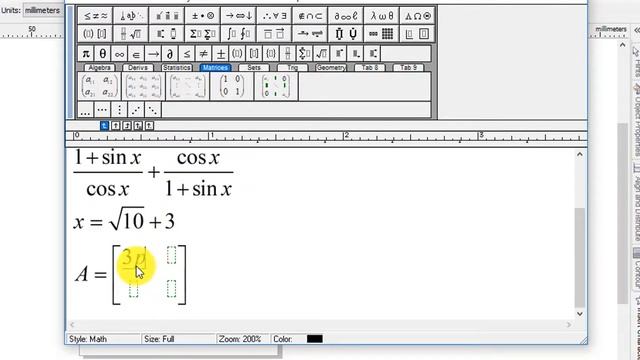Insert the less-than-or-equal symbol
The image size is (640, 360).
click(187, 53)
